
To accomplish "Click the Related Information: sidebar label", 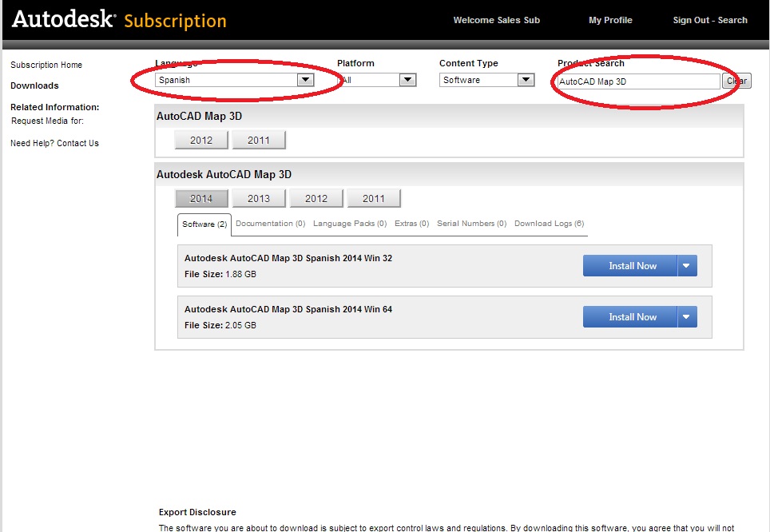I will (x=55, y=107).
